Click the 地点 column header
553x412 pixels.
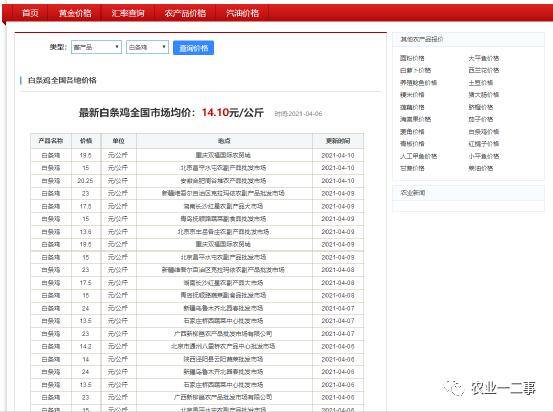pos(224,141)
